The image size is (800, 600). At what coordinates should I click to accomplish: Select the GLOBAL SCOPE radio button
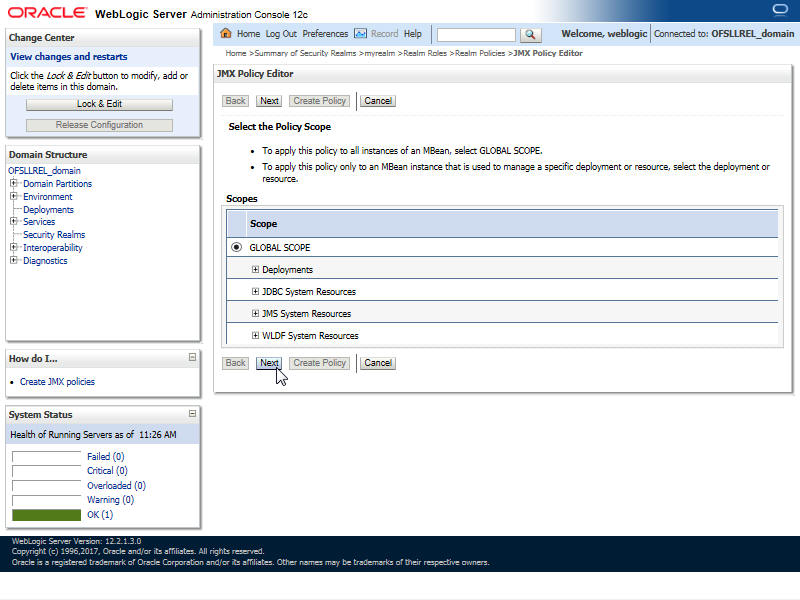point(236,247)
